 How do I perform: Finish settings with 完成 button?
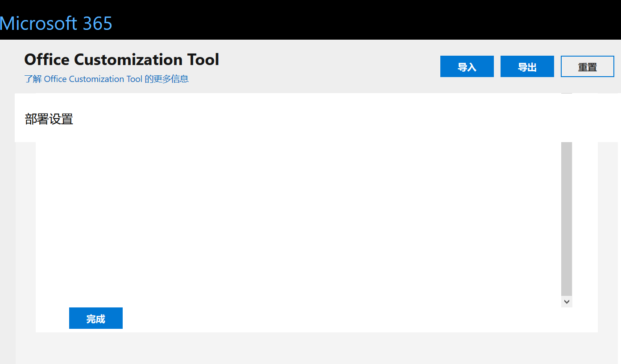tap(95, 318)
